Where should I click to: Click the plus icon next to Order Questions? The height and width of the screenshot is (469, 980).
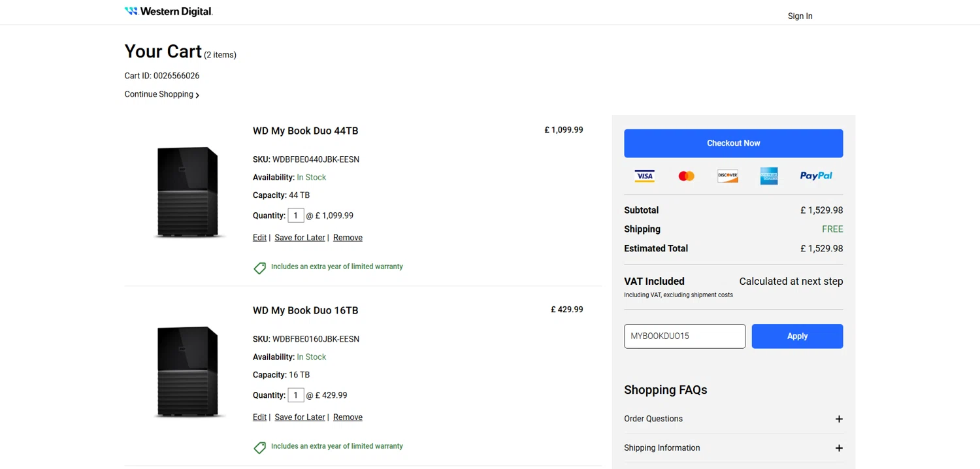click(839, 419)
